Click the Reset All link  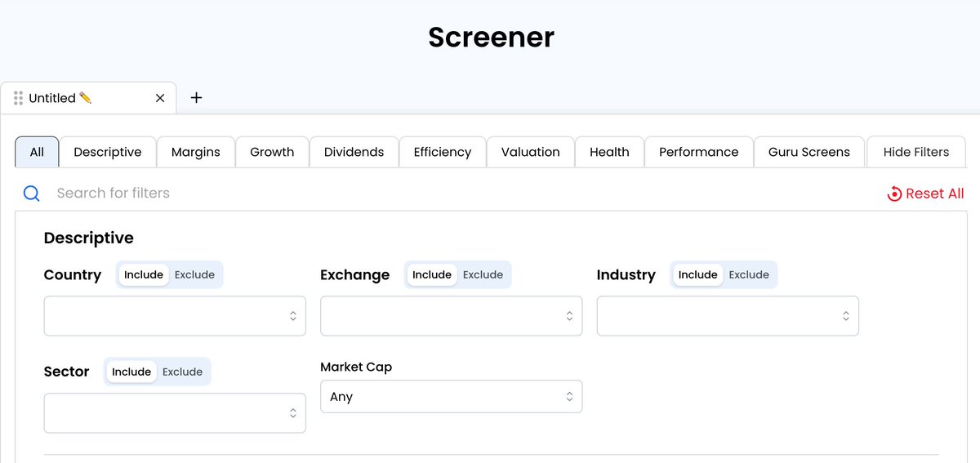[x=934, y=194]
